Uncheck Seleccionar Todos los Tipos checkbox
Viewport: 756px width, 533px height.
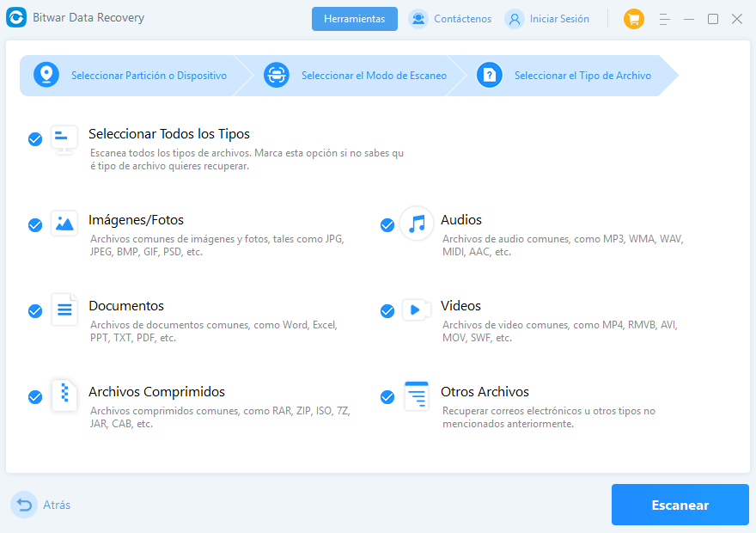35,139
